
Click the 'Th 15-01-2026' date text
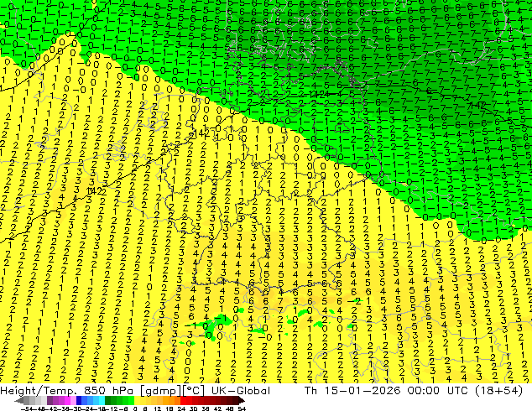tap(352, 391)
